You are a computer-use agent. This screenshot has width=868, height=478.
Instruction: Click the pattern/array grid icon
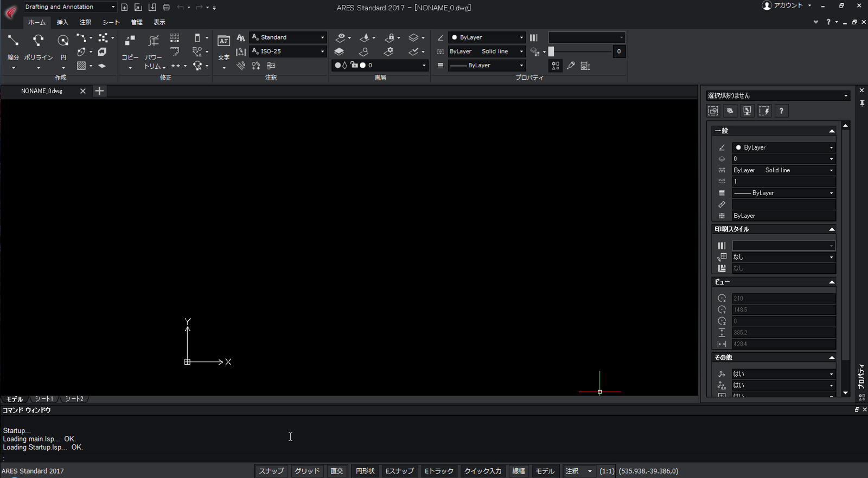tap(175, 38)
